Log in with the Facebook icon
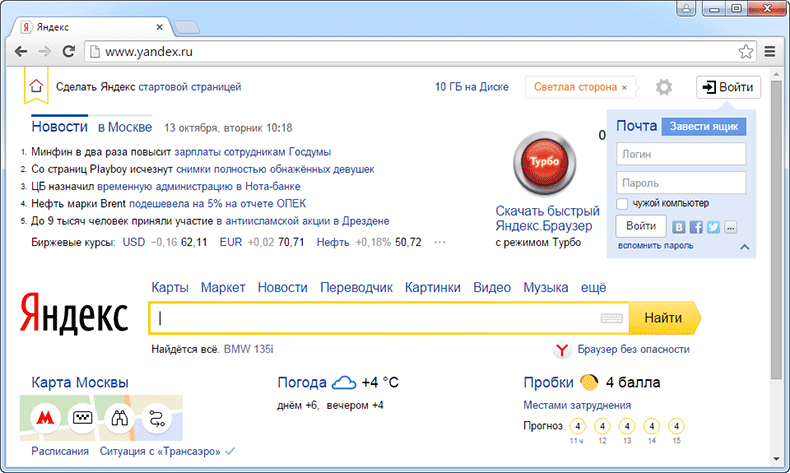This screenshot has width=790, height=473. [696, 227]
